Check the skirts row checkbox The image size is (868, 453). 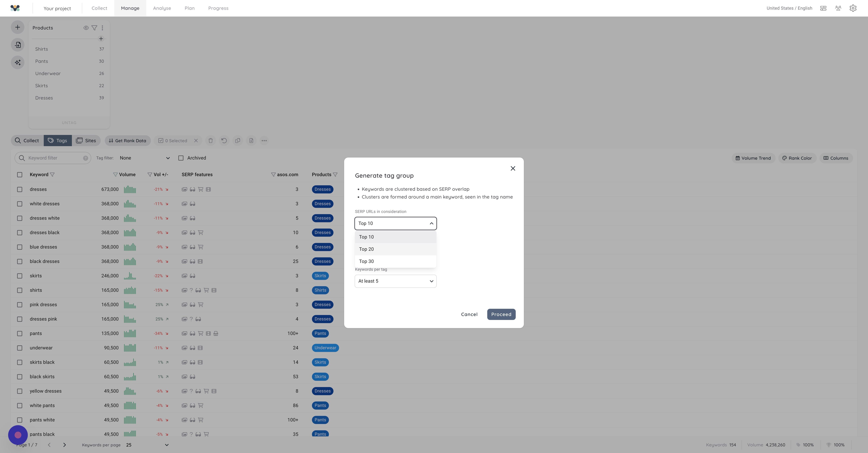pos(19,276)
